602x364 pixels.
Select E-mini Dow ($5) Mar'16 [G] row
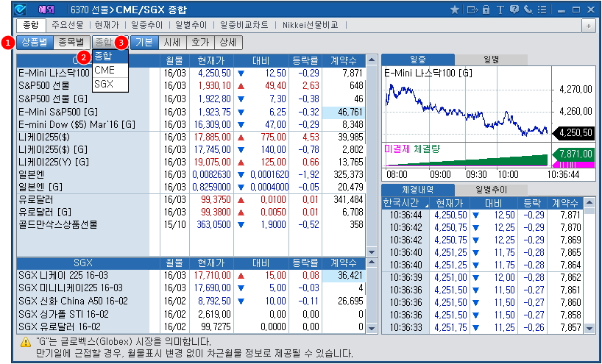[191, 125]
